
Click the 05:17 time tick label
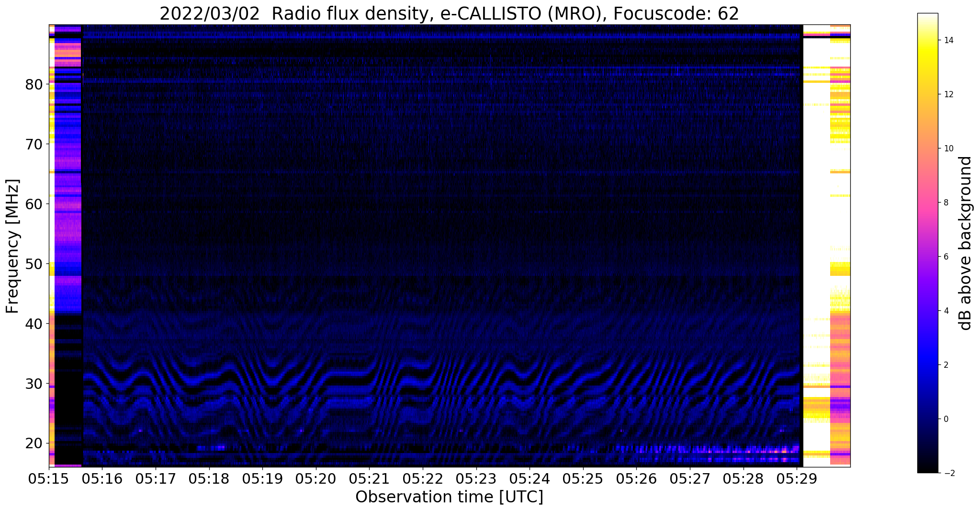tap(156, 479)
